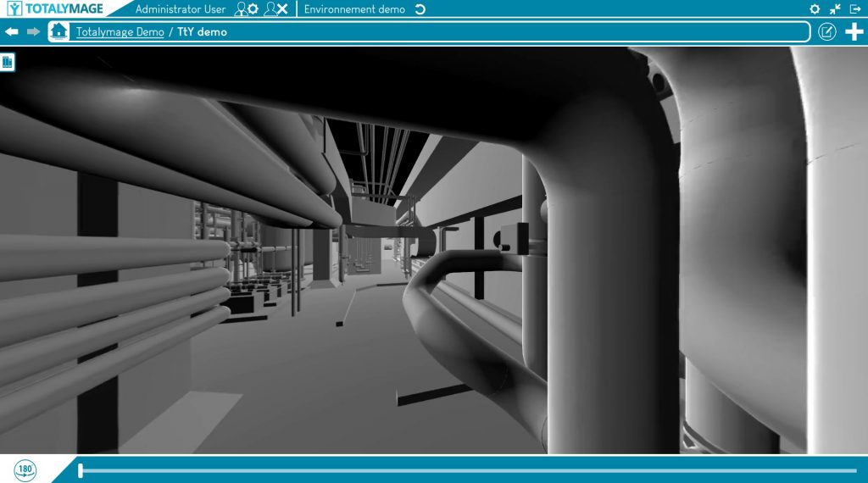Viewport: 868px width, 483px height.
Task: Exit fullscreen with the collapse arrows
Action: [835, 8]
